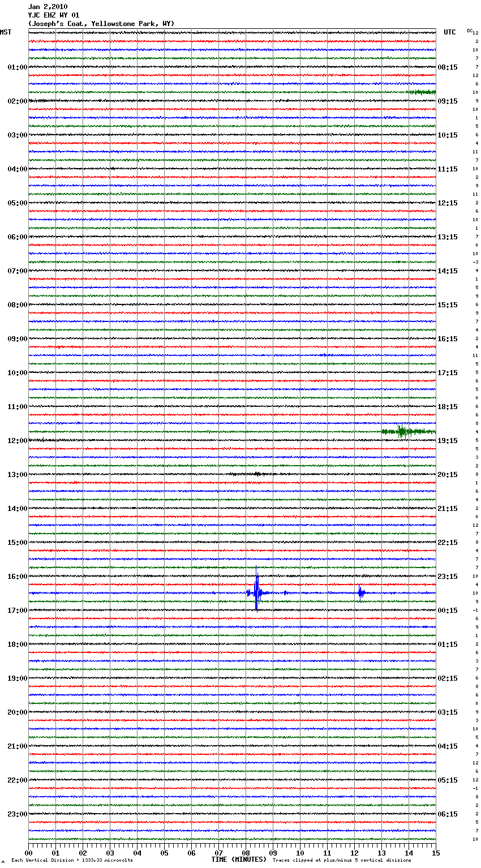Select the 08:00 MST time label
The height and width of the screenshot is (868, 481).
click(x=18, y=305)
